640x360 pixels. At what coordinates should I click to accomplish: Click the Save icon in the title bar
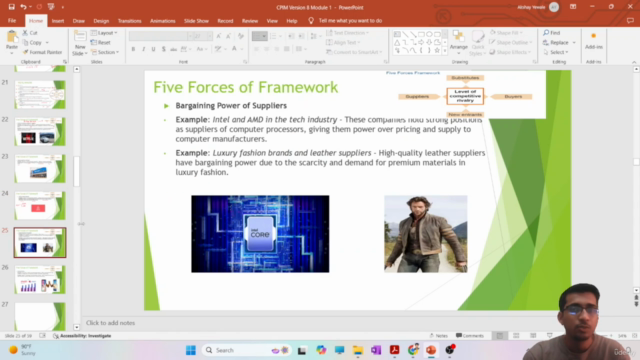point(11,7)
